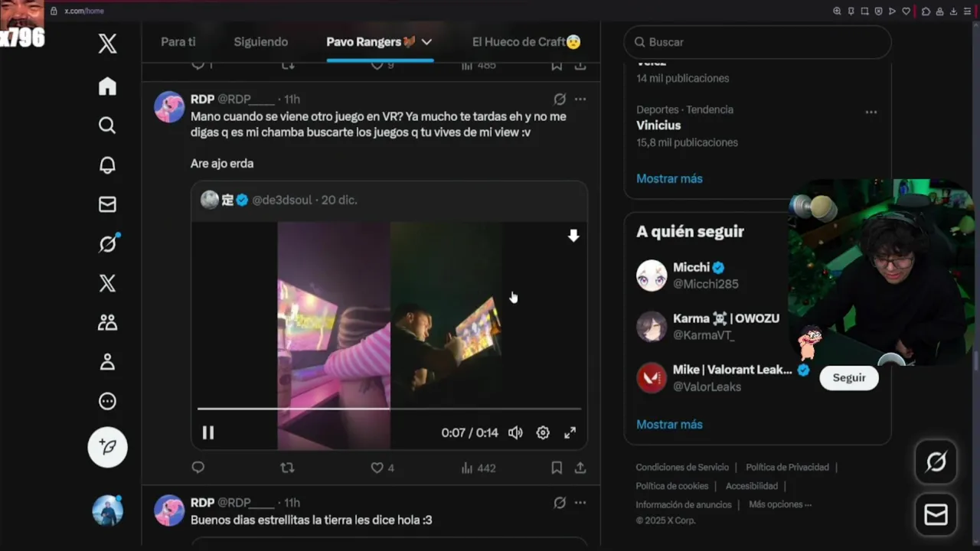Open Notifications bell icon
Screen dimensions: 980x551
(107, 165)
